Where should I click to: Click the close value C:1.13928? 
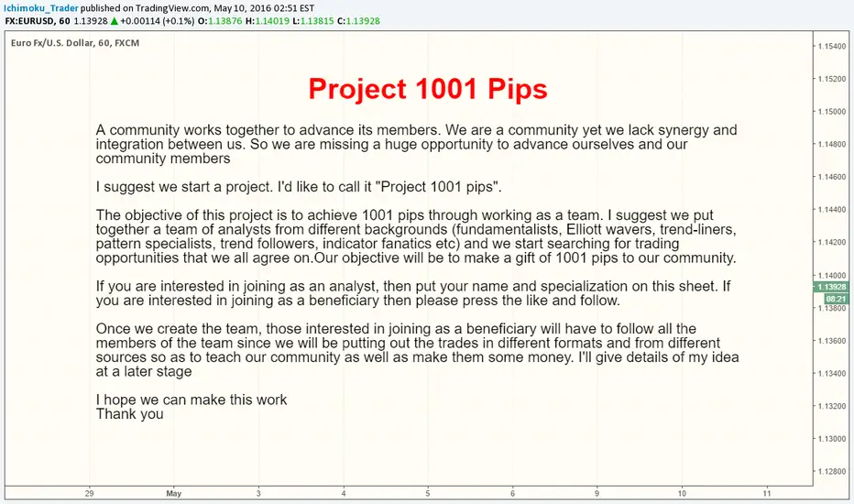pos(358,21)
